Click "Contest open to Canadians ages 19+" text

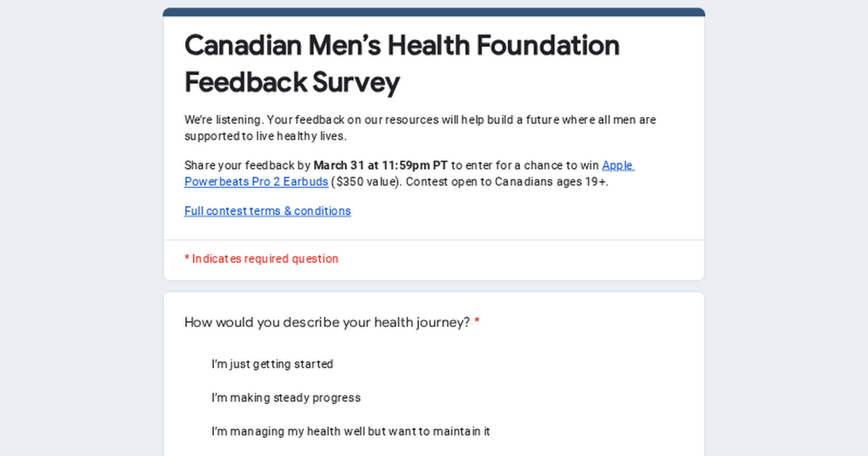tap(507, 182)
